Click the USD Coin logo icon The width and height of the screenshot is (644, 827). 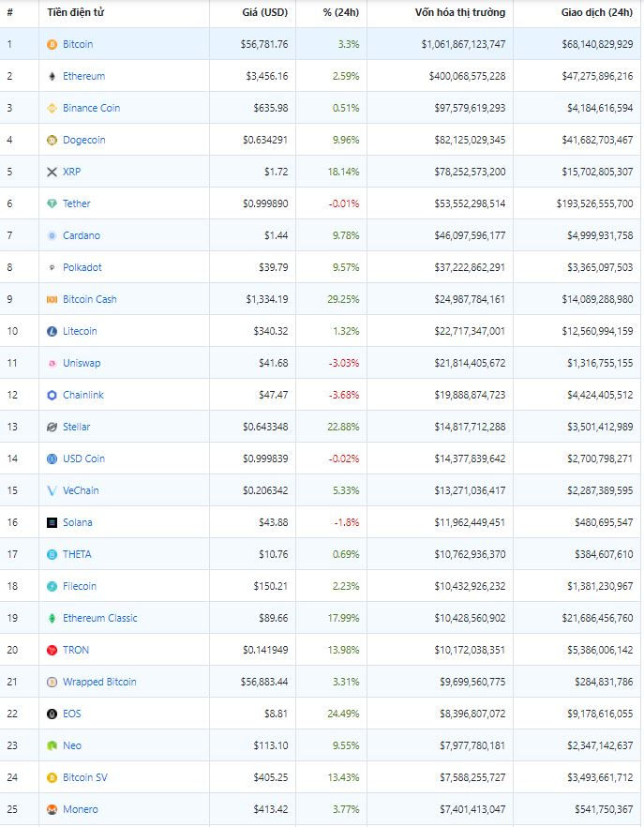52,459
